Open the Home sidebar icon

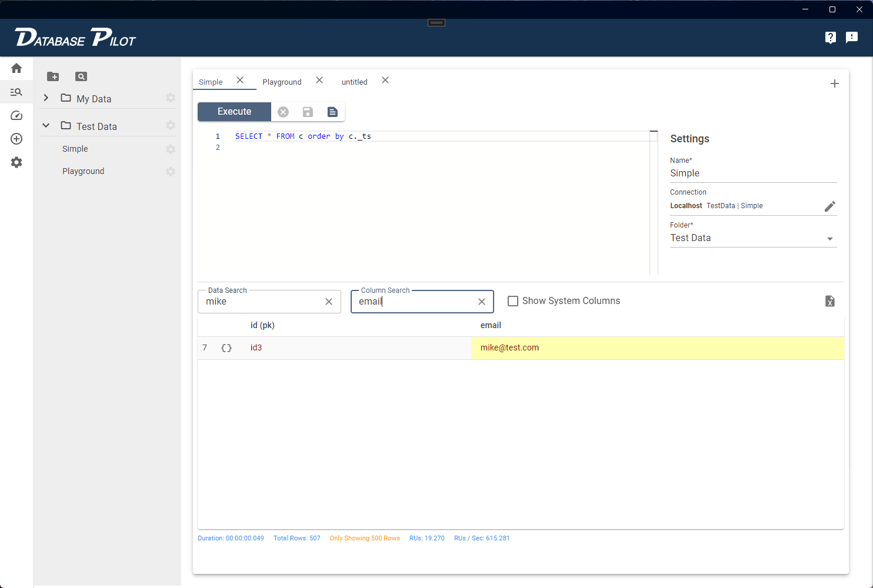point(16,68)
